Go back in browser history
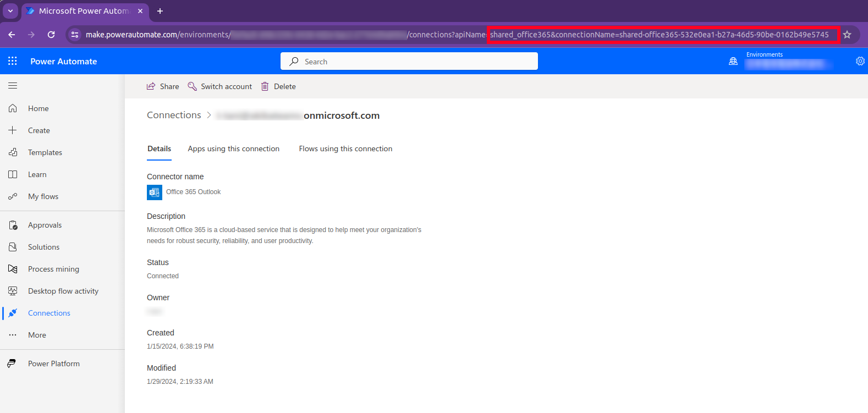This screenshot has width=868, height=413. [12, 35]
